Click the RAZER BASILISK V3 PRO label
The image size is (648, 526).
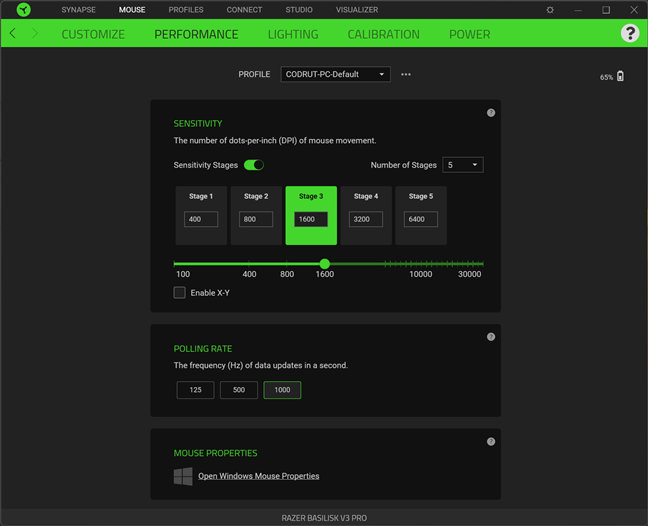pos(324,518)
